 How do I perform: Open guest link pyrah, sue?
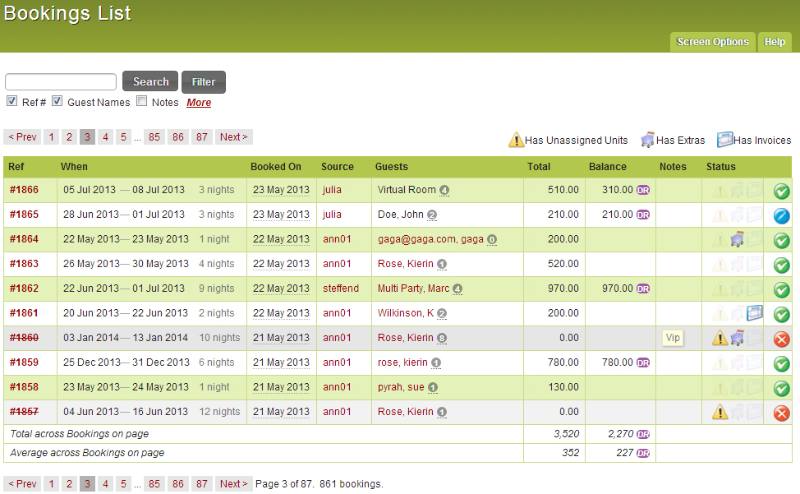click(x=401, y=387)
